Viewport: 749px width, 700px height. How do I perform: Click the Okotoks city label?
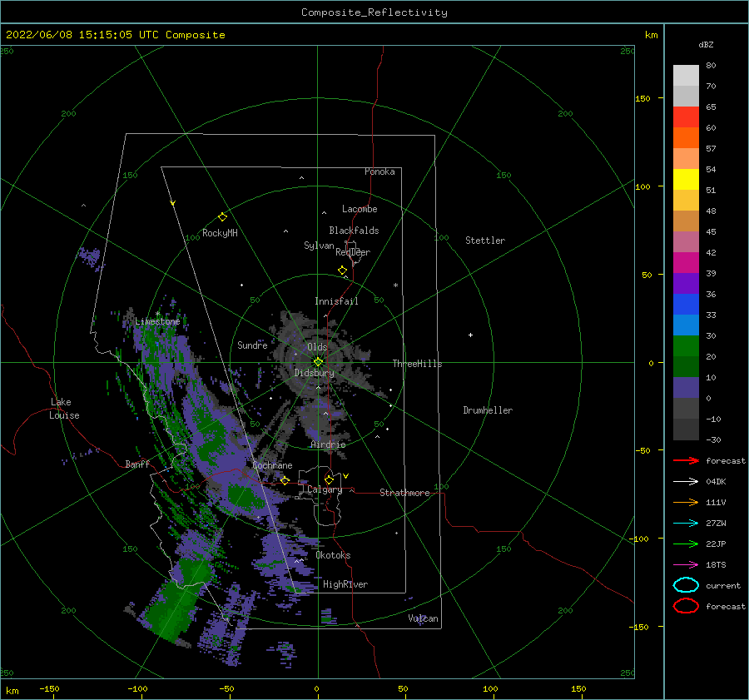point(333,555)
